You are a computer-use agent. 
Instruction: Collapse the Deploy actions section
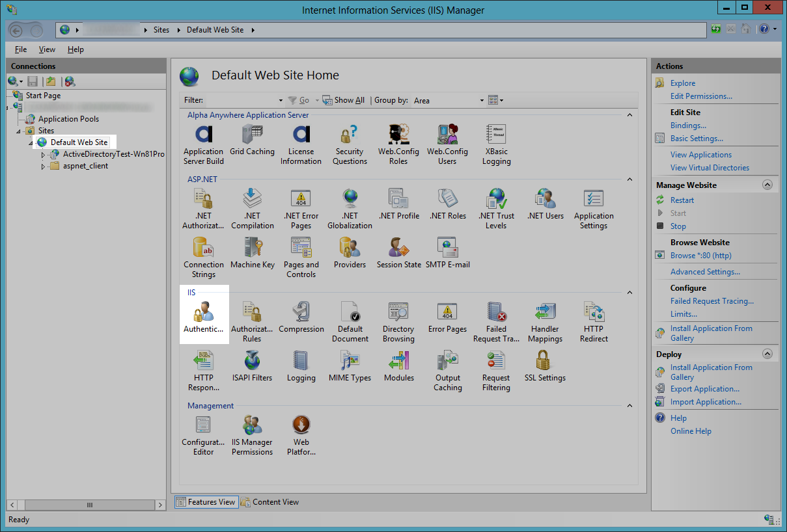tap(767, 354)
